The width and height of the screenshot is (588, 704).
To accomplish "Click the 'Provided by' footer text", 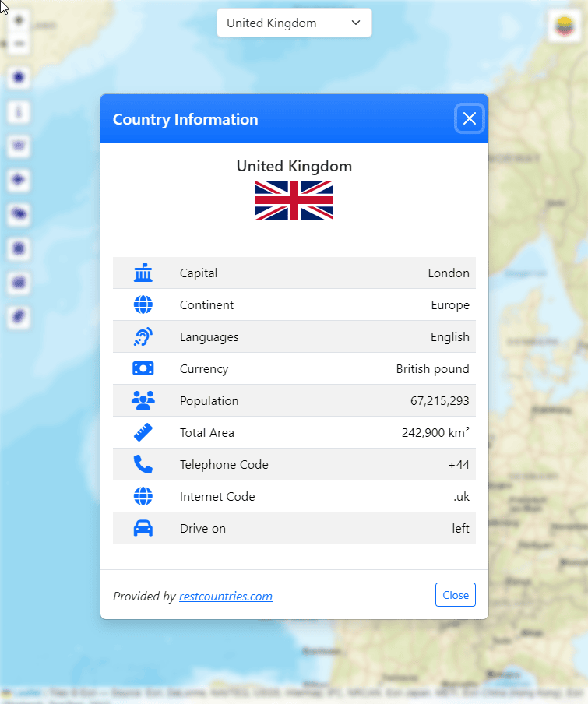I will coord(144,596).
